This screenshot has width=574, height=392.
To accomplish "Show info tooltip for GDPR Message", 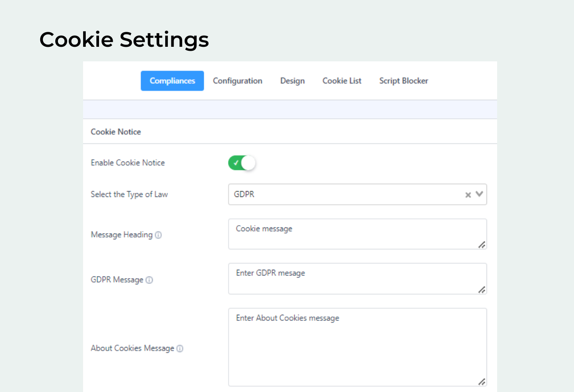I will (x=149, y=280).
